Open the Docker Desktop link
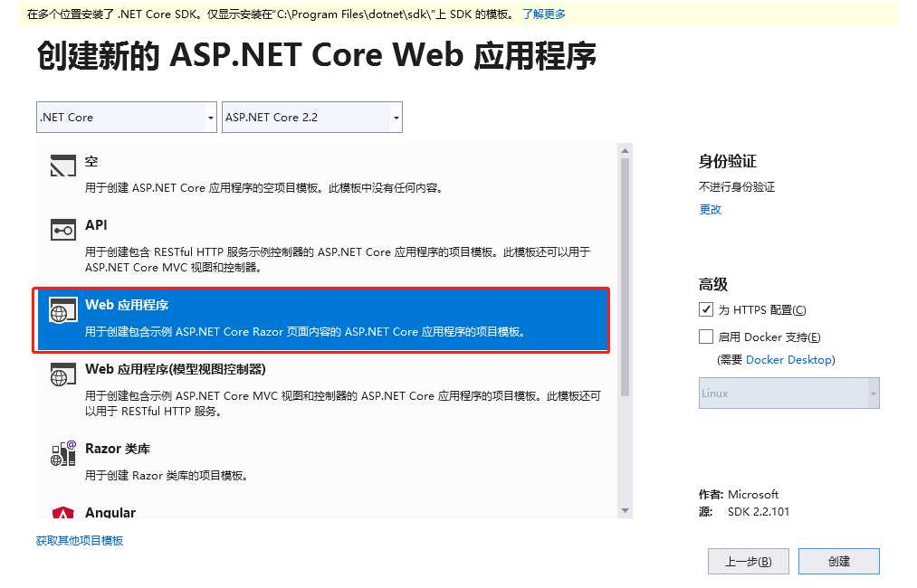 [788, 359]
